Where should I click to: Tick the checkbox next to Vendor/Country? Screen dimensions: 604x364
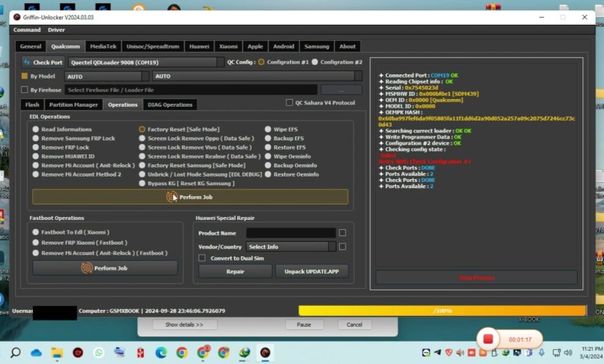[x=342, y=246]
